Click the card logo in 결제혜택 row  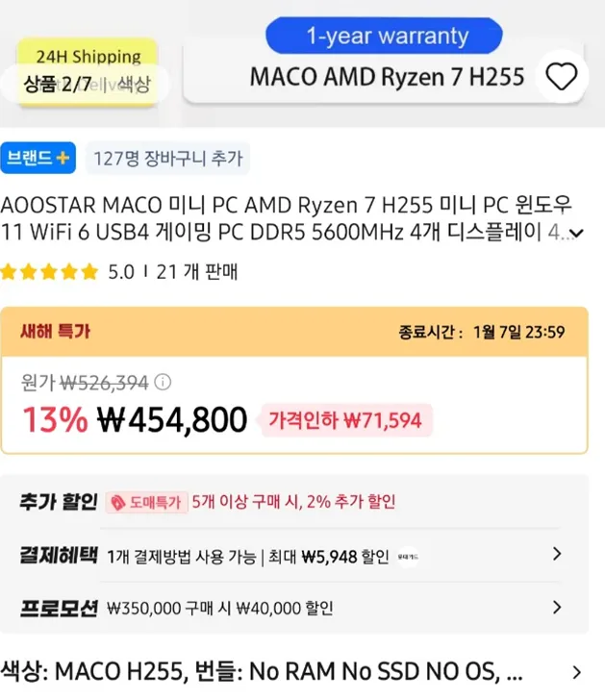coord(408,555)
